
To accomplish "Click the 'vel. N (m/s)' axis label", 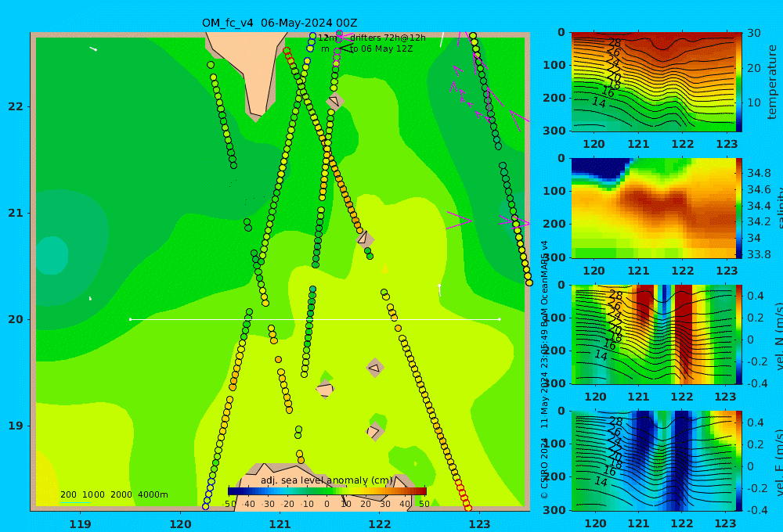I will click(x=779, y=336).
